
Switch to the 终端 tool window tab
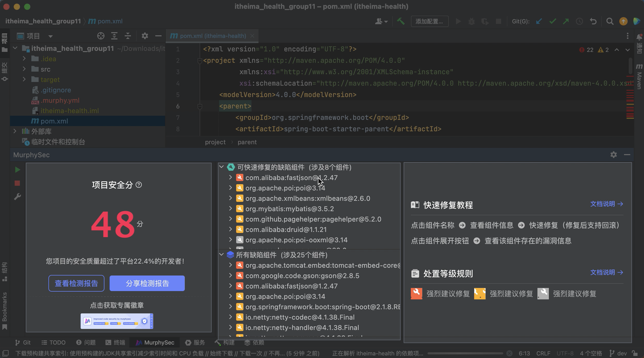114,342
